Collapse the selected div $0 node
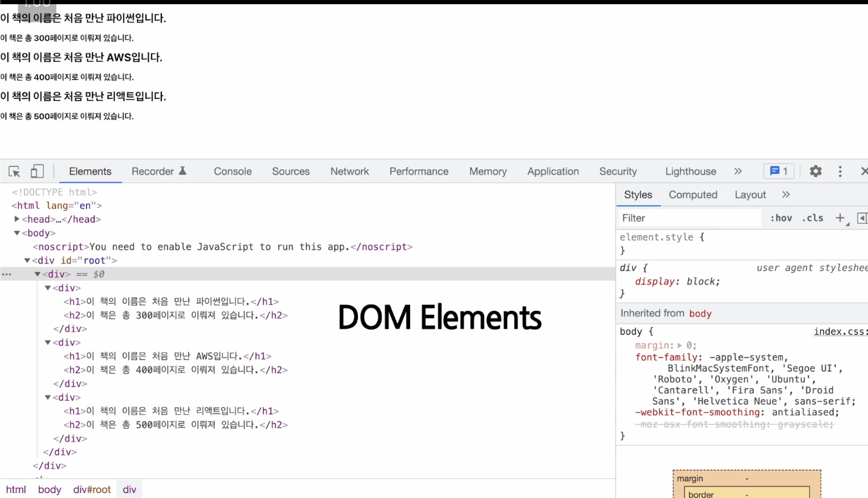868x498 pixels. pos(37,274)
